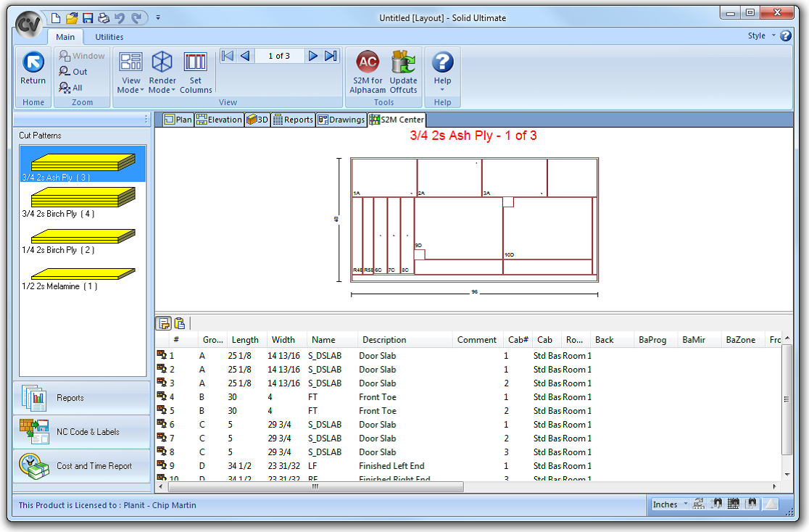The height and width of the screenshot is (532, 809).
Task: Select part row 4 Front Toe
Action: pos(468,396)
